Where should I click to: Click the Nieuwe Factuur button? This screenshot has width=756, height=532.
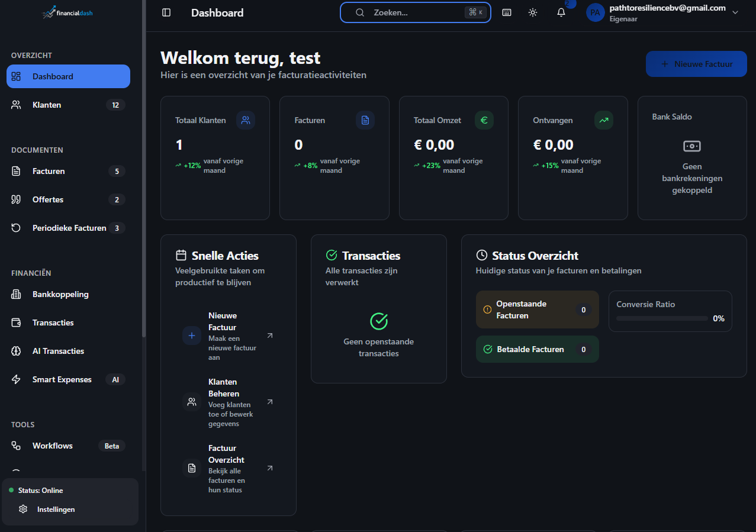696,64
